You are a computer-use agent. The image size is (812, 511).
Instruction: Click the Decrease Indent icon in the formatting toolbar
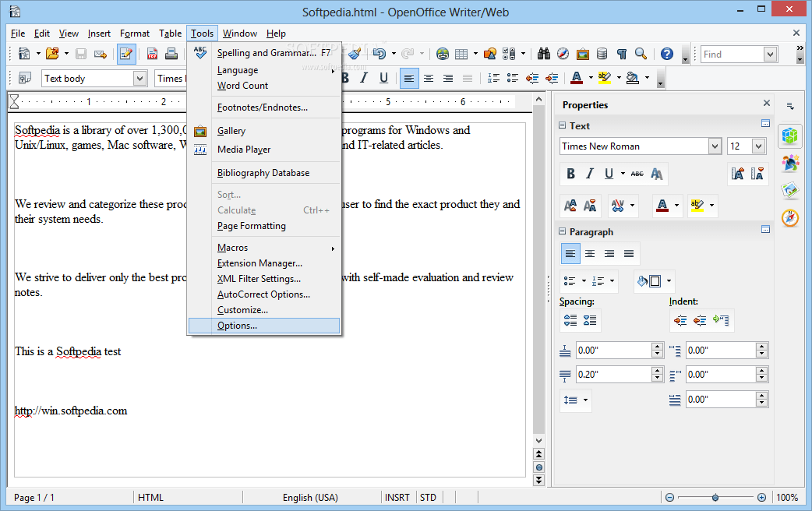[x=532, y=78]
